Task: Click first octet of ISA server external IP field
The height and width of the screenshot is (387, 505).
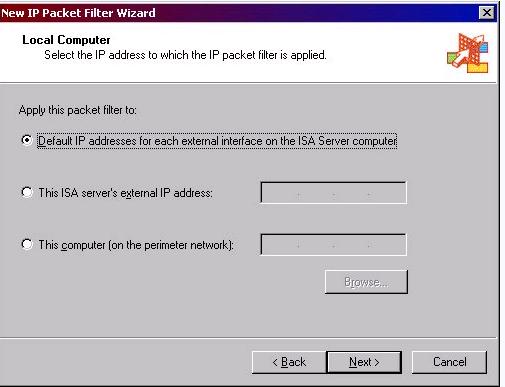Action: pyautogui.click(x=280, y=193)
